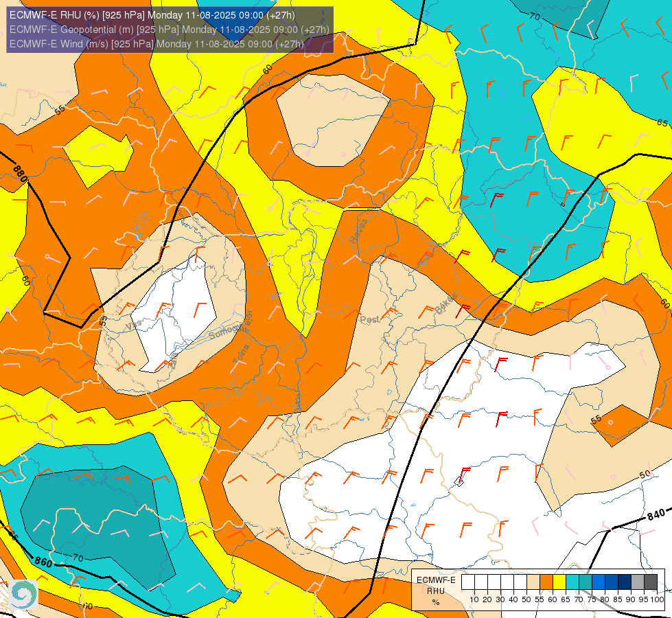Select the ECMWF-E Wind layer title line
The image size is (672, 618).
(157, 44)
